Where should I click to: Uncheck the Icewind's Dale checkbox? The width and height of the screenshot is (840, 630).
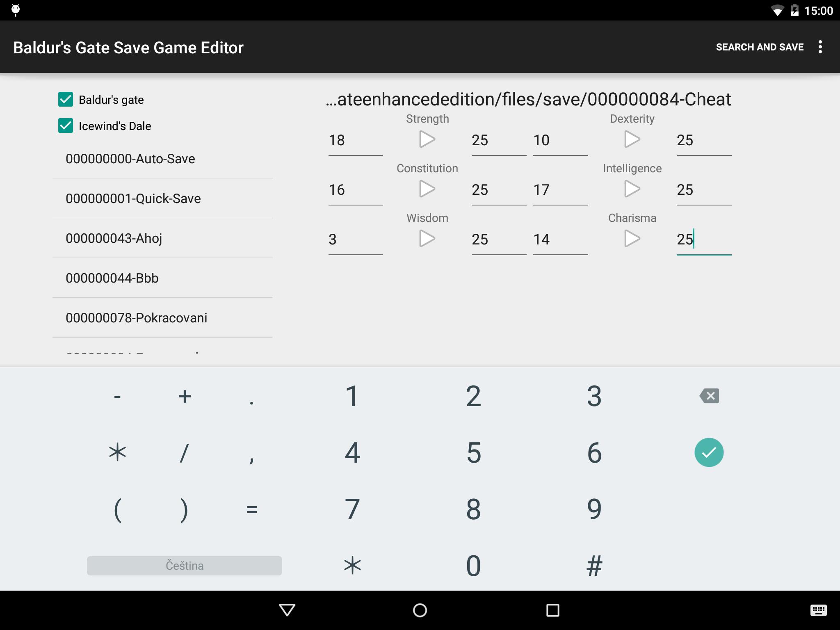[x=66, y=126]
